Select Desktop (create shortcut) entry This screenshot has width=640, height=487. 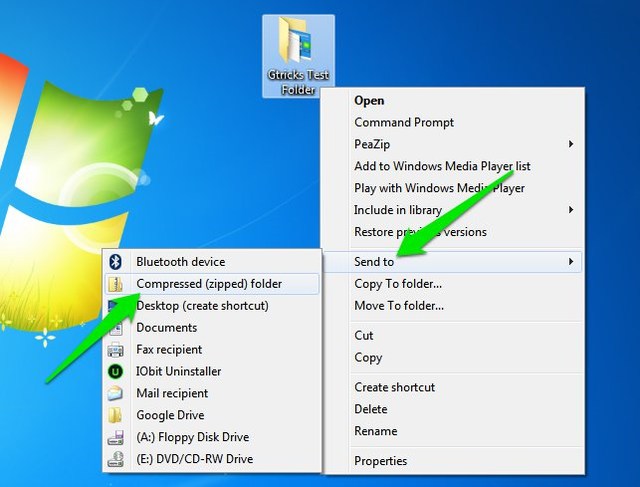pos(212,306)
